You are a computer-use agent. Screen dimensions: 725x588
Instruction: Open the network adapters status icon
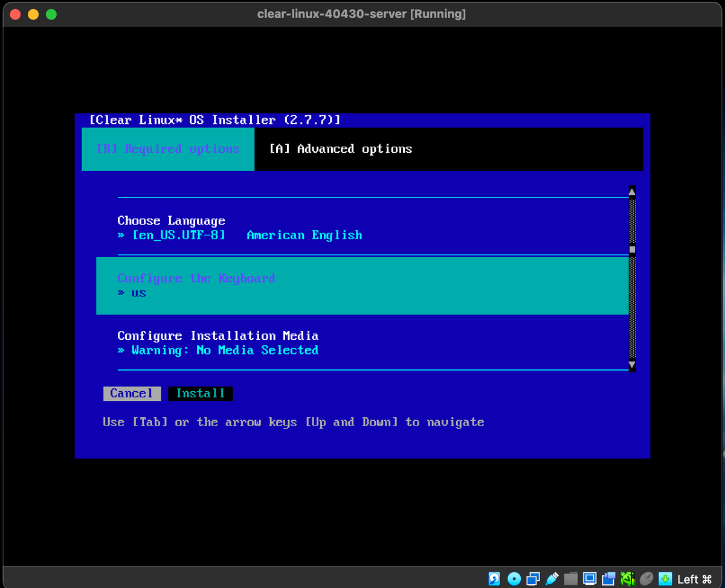click(532, 578)
